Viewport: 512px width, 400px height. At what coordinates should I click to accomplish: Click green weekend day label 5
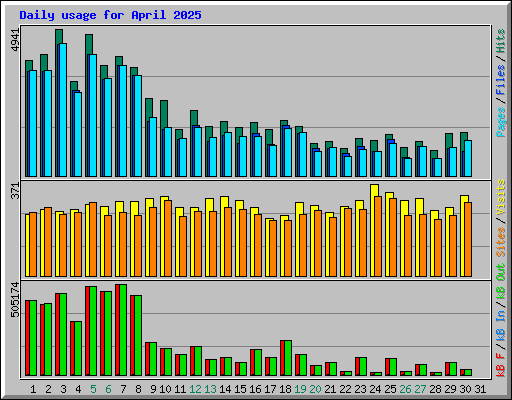click(x=93, y=389)
